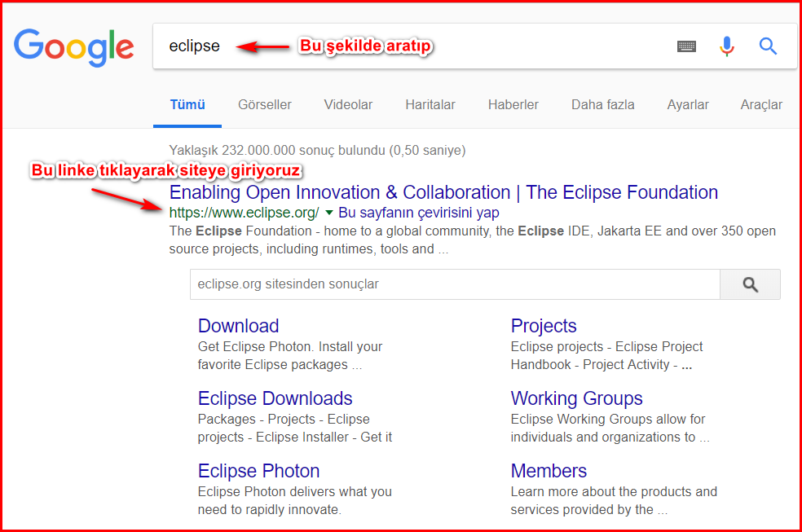Click the Eclipse projects - Eclipse Project description

(x=606, y=356)
